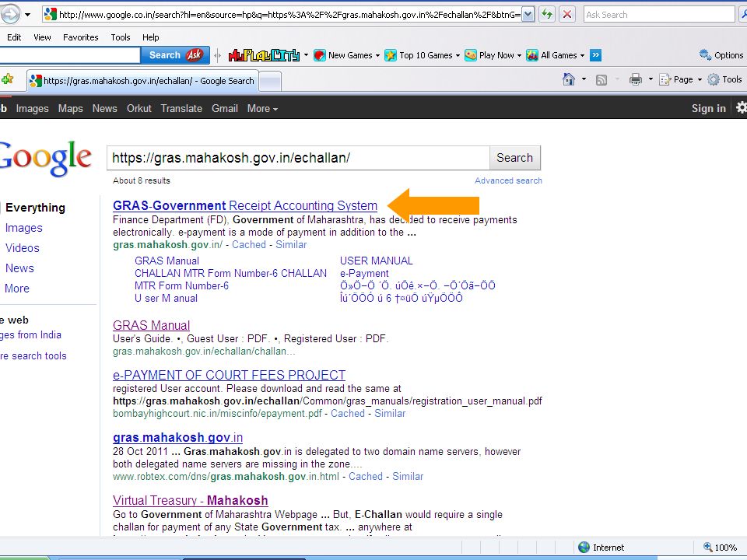Open the View menu

click(x=42, y=37)
